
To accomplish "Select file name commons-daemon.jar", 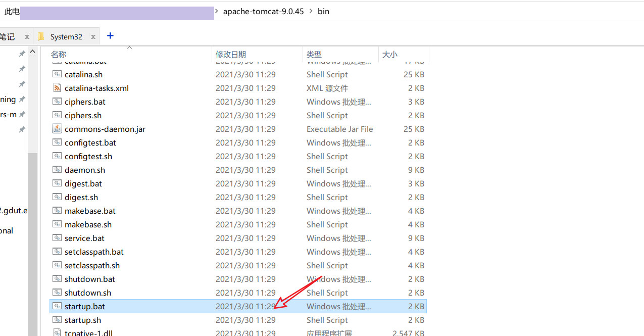I will point(105,129).
